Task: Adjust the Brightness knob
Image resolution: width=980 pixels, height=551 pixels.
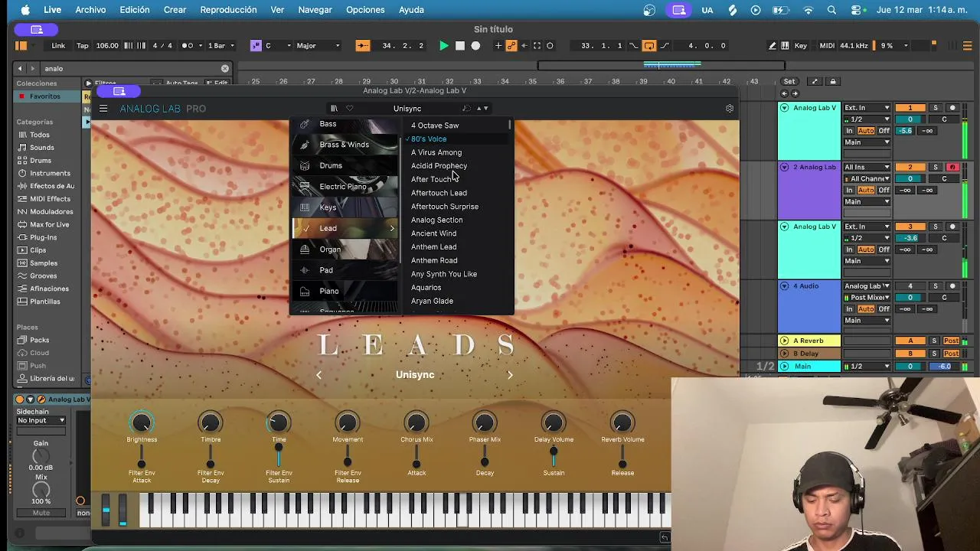Action: (x=142, y=422)
